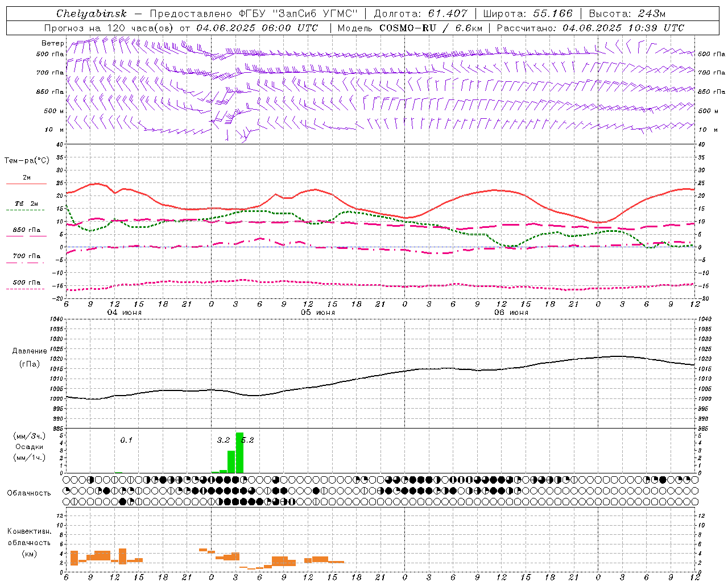Click the 06 июня date label

pos(511,313)
